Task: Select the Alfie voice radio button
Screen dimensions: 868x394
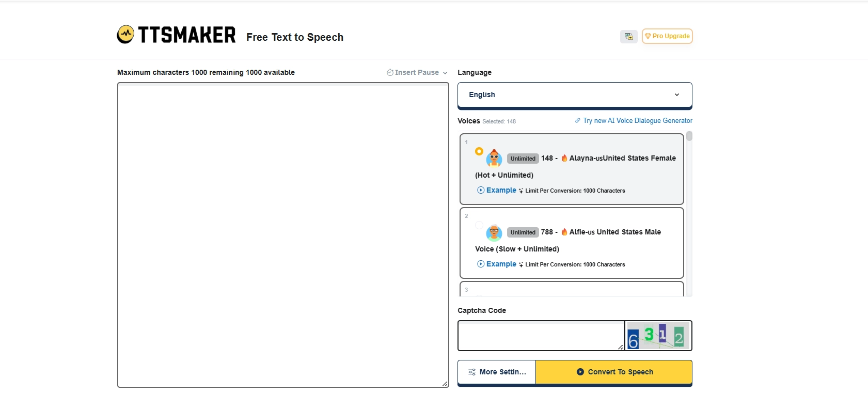Action: click(479, 225)
